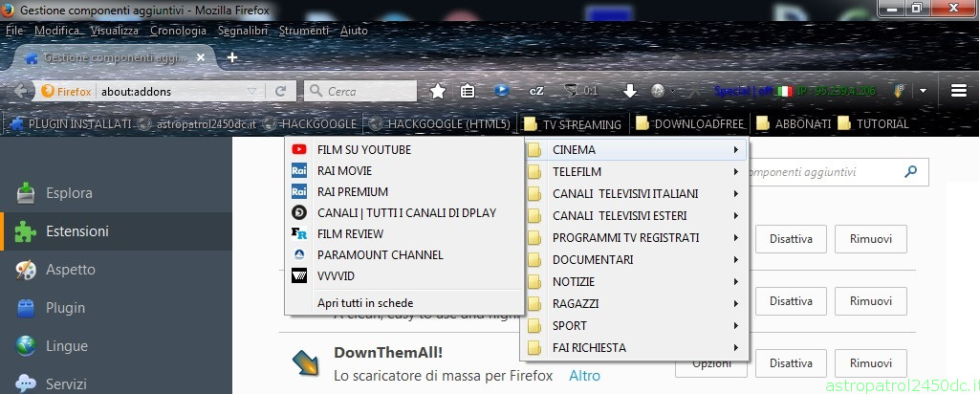Viewport: 980px width, 394px height.
Task: Open TV STREAMING bookmarks folder
Action: [x=573, y=123]
